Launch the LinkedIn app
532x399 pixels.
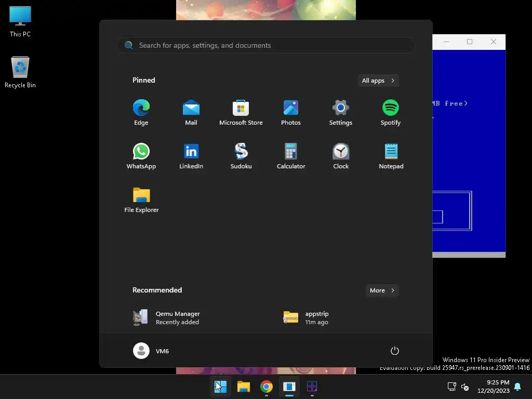pyautogui.click(x=191, y=156)
